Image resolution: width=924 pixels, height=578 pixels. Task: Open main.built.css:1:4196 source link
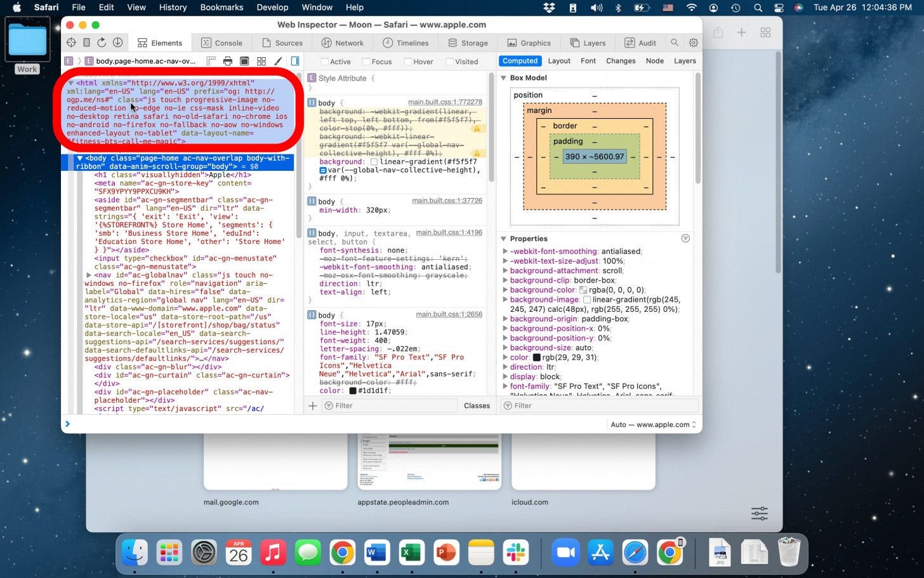tap(449, 232)
